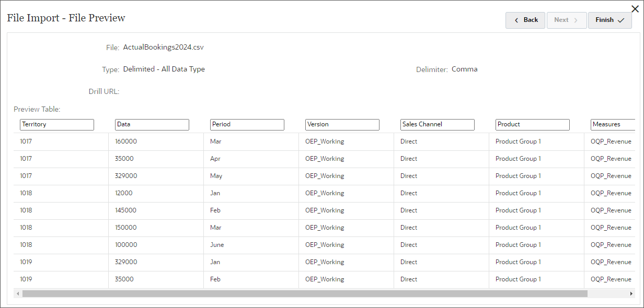Click the Product Group 1 cell in row one
Screen dimensions: 644x308
[x=518, y=141]
